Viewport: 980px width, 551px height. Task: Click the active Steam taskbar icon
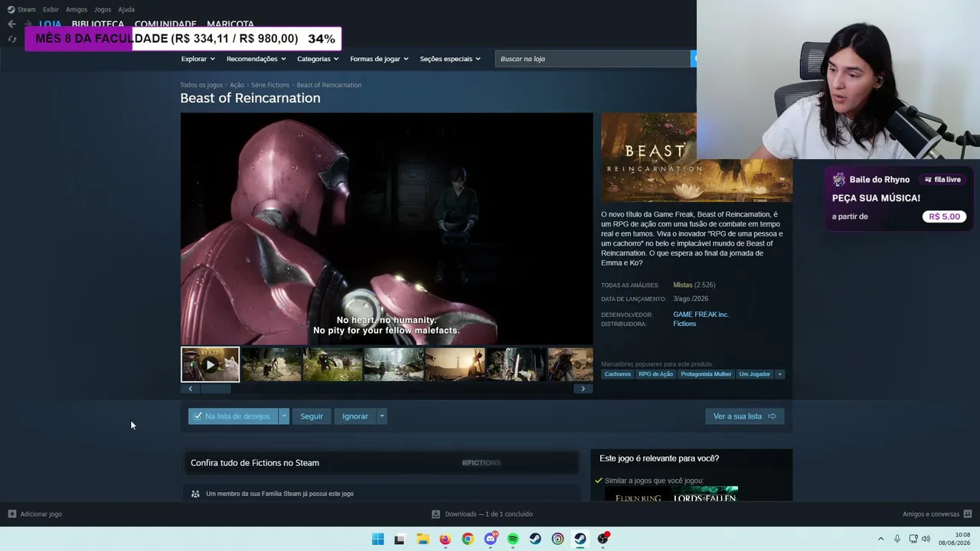tap(580, 539)
